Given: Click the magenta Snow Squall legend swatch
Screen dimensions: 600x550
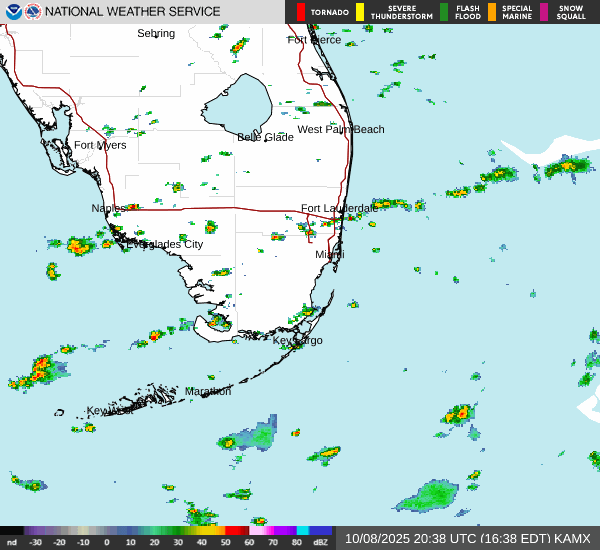Looking at the screenshot, I should [x=544, y=12].
